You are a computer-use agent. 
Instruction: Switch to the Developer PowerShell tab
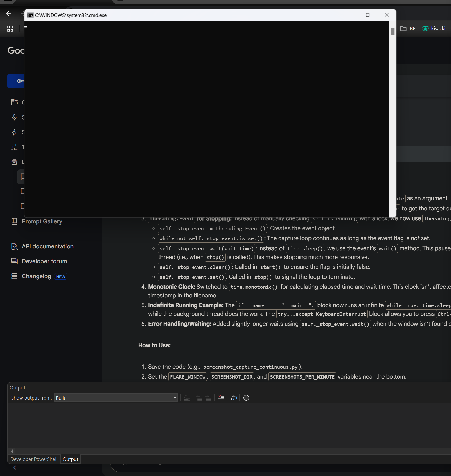tap(34, 459)
